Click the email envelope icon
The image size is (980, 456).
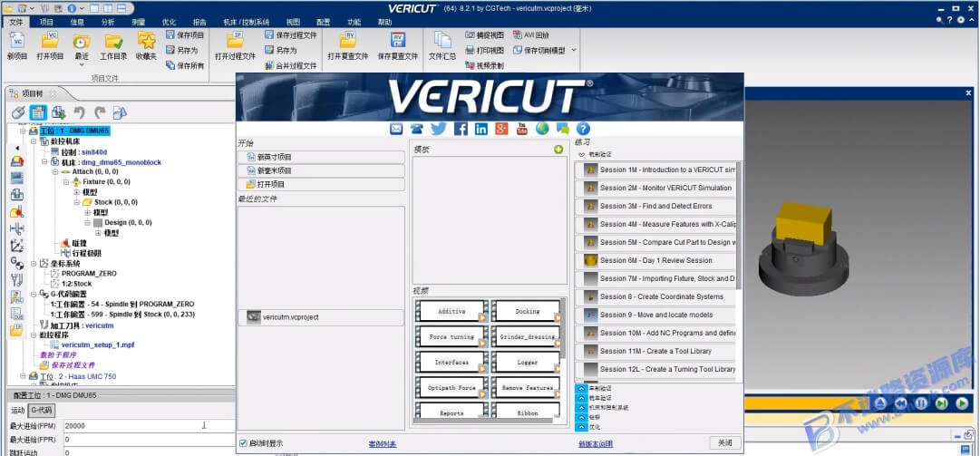point(397,129)
